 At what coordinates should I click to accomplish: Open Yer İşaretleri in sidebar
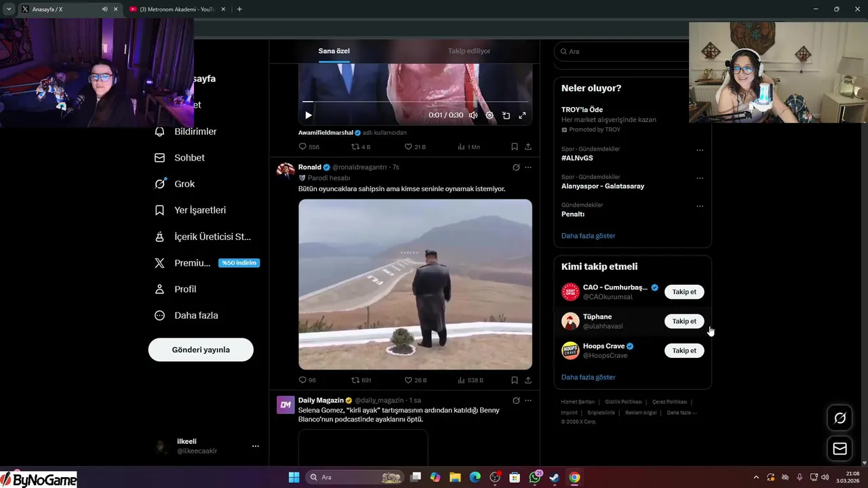(191, 210)
